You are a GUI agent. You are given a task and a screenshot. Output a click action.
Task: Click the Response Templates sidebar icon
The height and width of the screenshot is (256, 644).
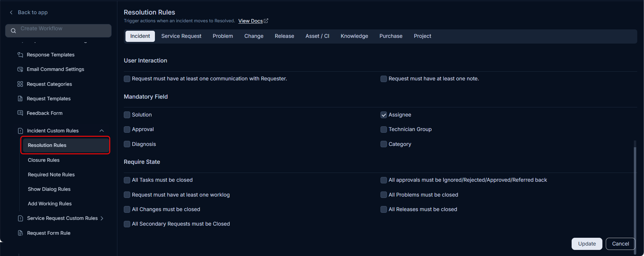20,55
